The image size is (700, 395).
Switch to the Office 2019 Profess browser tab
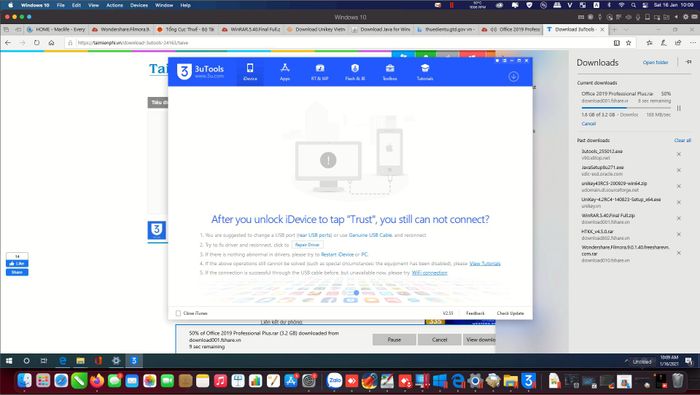[x=511, y=29]
